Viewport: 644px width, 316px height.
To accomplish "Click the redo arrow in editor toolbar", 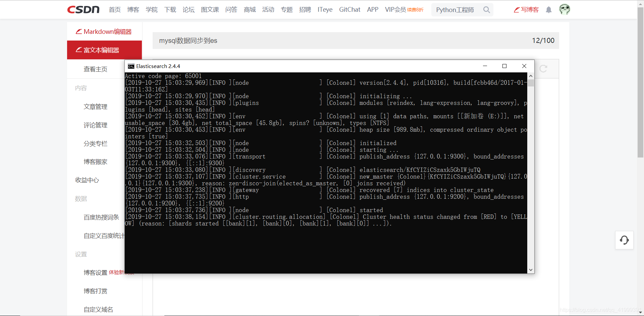I will 543,69.
